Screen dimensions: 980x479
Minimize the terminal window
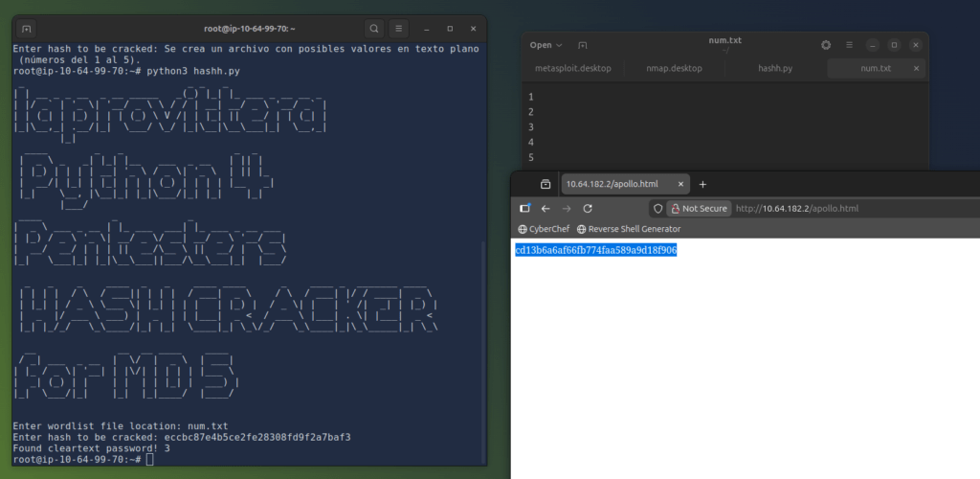coord(426,29)
